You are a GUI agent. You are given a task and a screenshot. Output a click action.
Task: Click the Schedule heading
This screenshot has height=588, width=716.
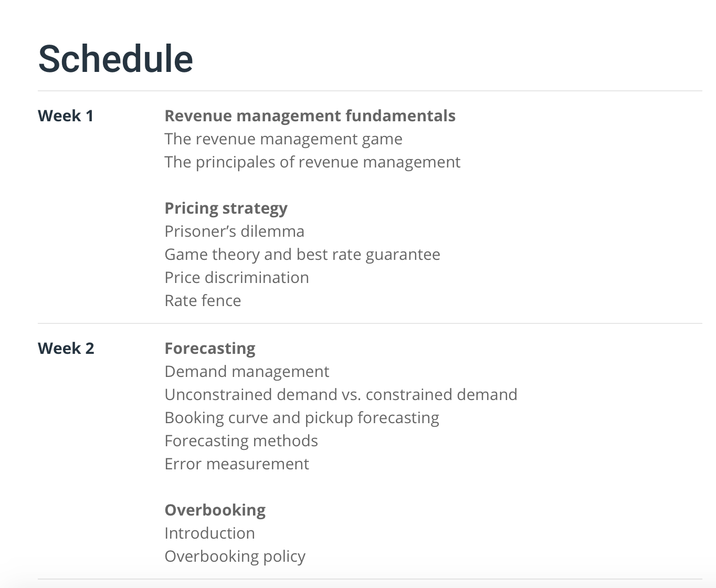pyautogui.click(x=115, y=58)
